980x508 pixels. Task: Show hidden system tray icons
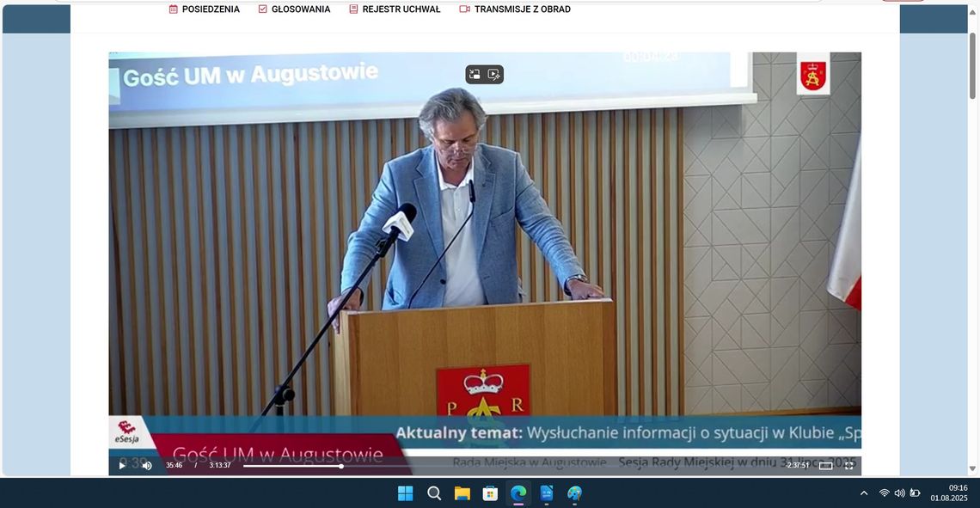864,493
